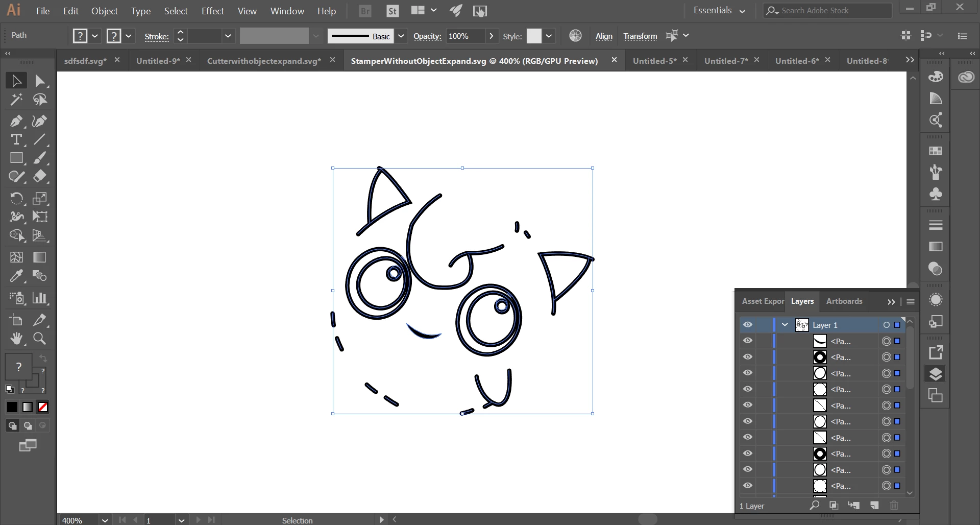Click the Stroke label link
This screenshot has height=525, width=980.
pyautogui.click(x=157, y=36)
